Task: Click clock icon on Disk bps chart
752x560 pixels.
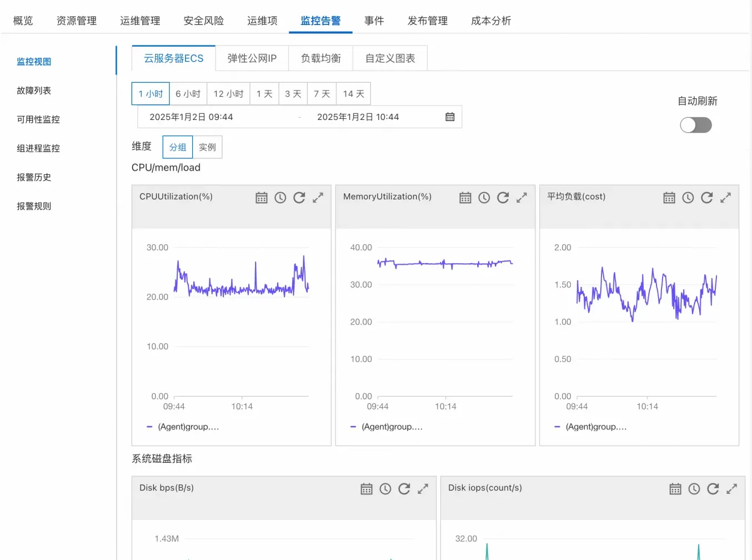Action: [x=385, y=489]
